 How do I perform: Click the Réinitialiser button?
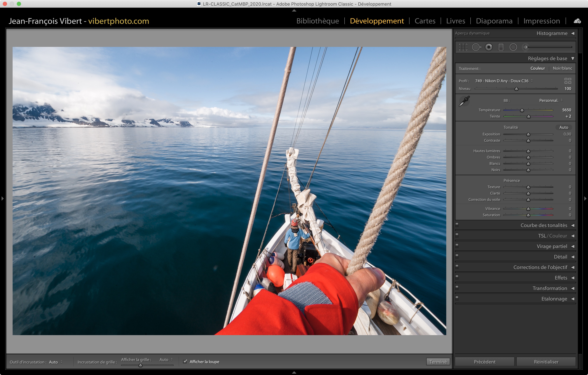546,362
